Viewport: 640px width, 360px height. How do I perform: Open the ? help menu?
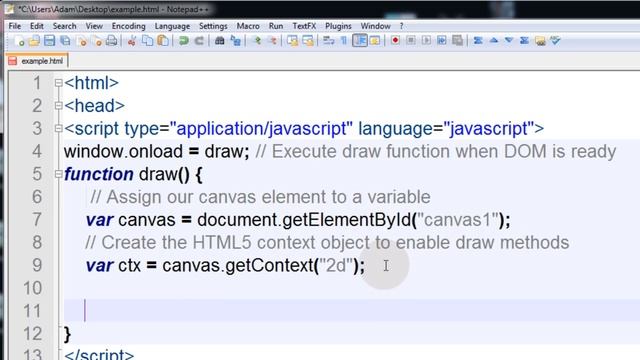coord(402,26)
